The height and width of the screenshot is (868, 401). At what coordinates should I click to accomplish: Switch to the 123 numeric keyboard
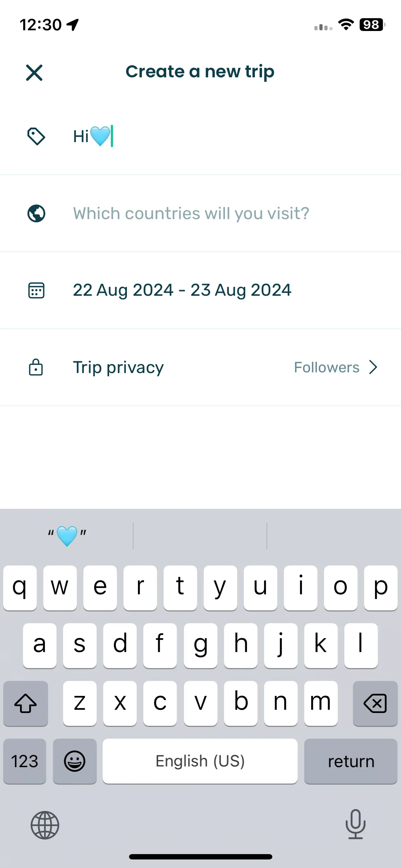coord(25,761)
